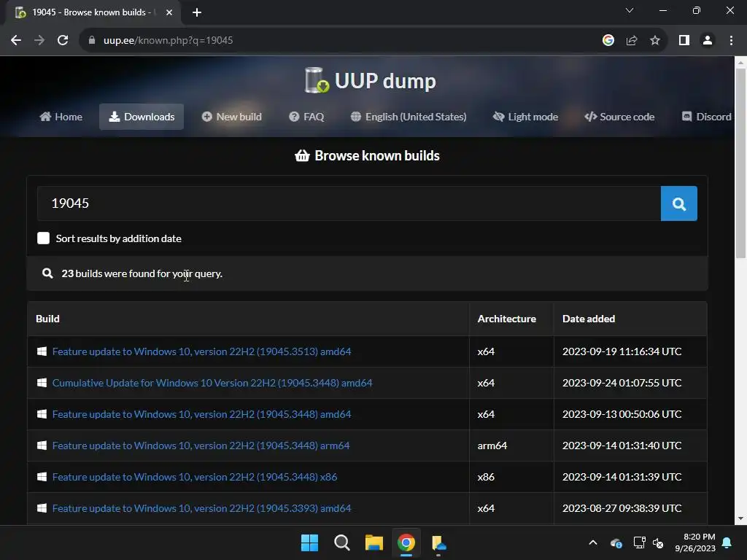Click the blue search button
Screen dimensions: 747x560
click(x=679, y=203)
